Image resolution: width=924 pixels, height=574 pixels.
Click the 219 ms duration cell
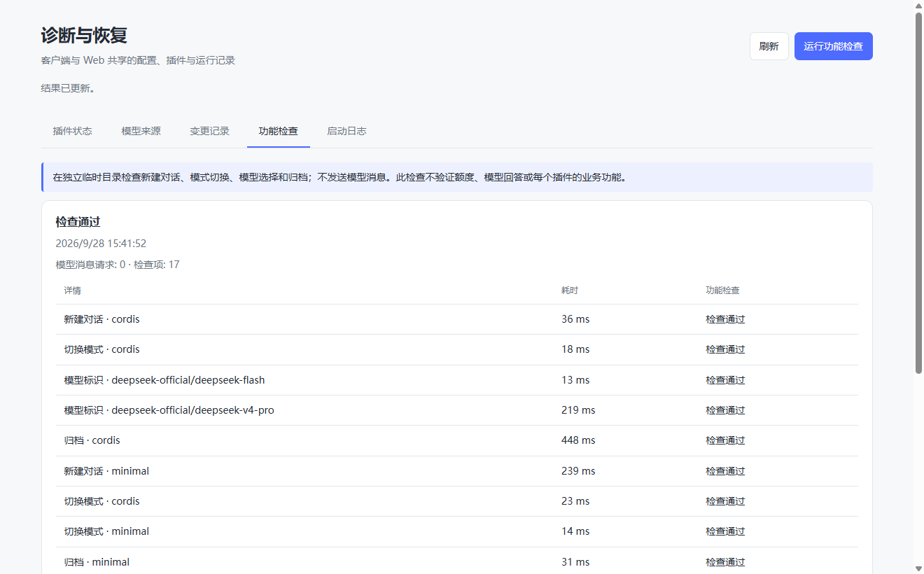coord(578,410)
